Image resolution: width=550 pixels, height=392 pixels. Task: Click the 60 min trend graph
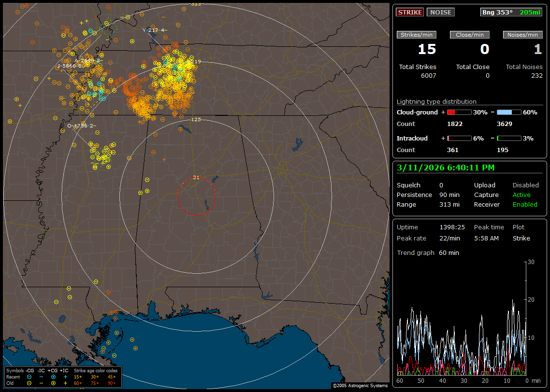pos(462,319)
